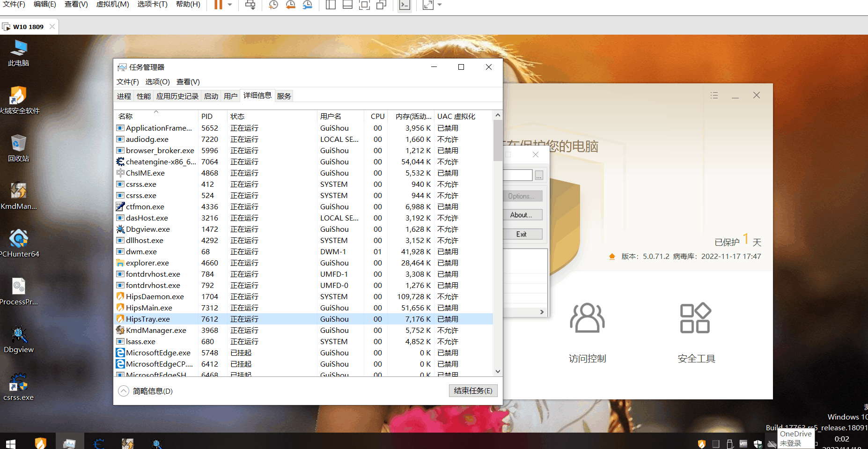Image resolution: width=868 pixels, height=449 pixels.
Task: Select the 火绒安全软件 desktop shortcut
Action: point(19,101)
